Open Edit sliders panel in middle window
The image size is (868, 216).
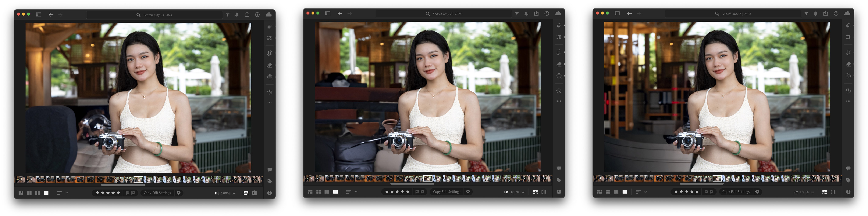559,37
